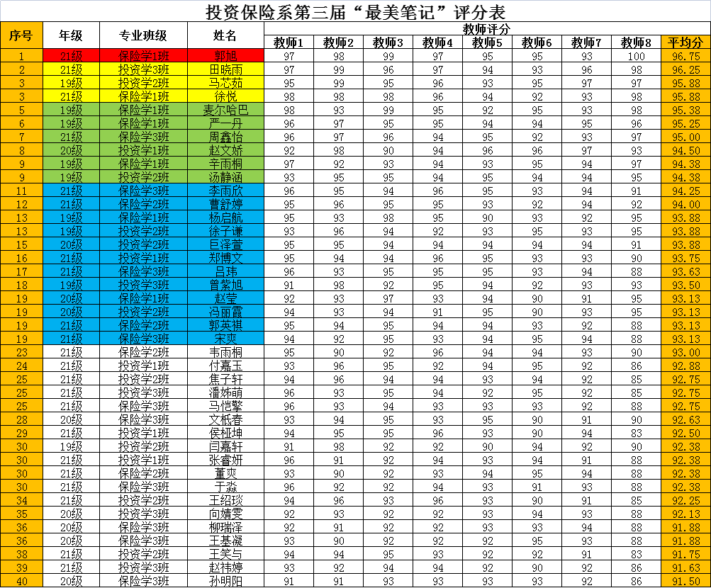Select the 平均分 column header
This screenshot has width=711, height=588.
pyautogui.click(x=685, y=43)
